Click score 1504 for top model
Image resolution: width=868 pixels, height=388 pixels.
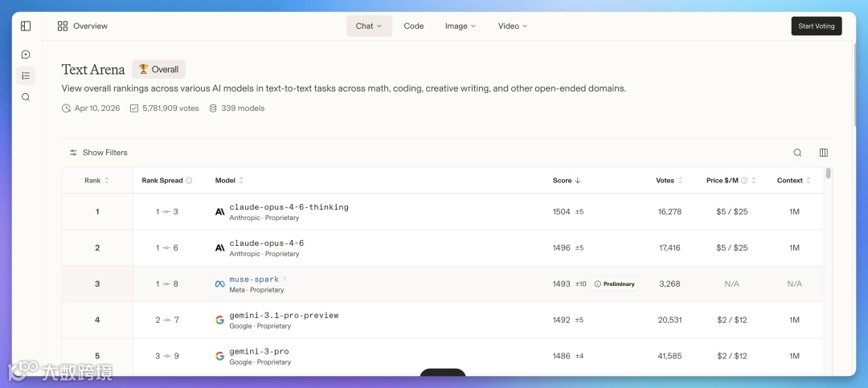(561, 212)
